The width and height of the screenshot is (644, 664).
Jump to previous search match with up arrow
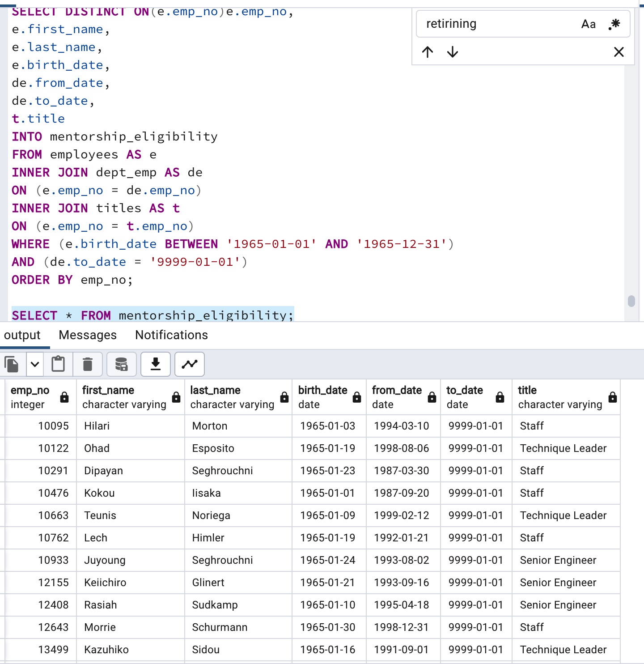point(428,52)
